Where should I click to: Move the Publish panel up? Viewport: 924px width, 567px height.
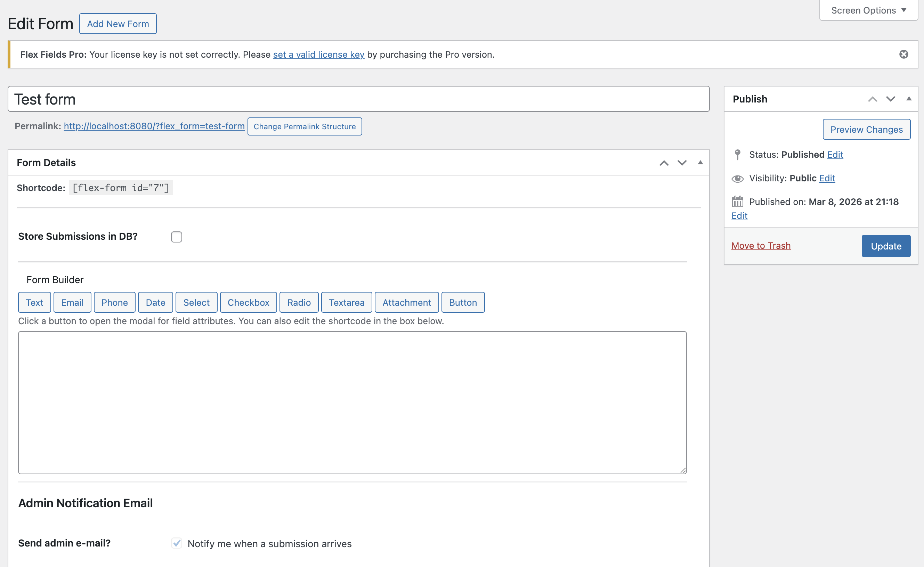click(873, 99)
